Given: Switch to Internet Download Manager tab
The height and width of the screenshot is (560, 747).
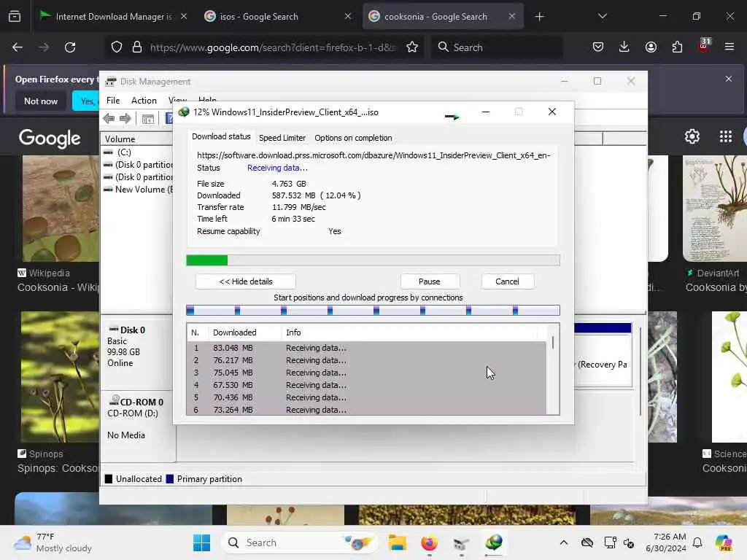Looking at the screenshot, I should click(113, 17).
